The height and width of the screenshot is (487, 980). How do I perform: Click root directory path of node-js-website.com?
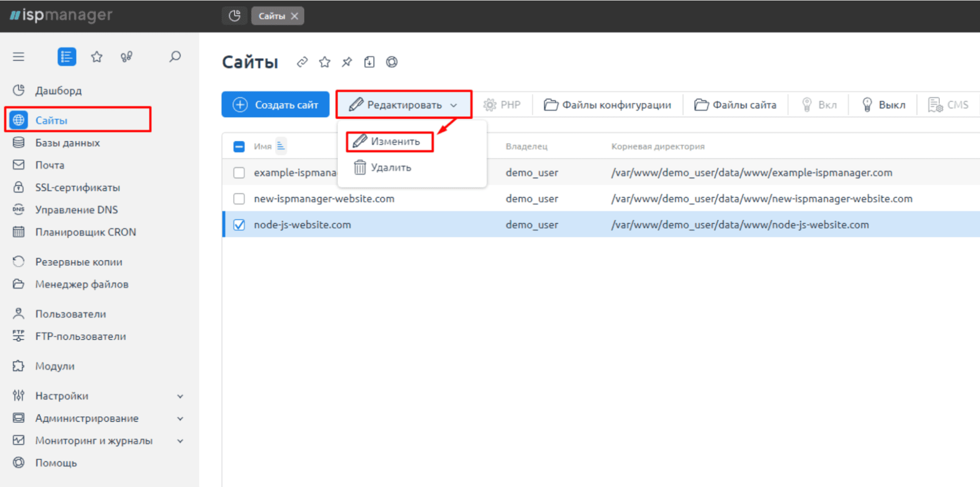pyautogui.click(x=740, y=225)
